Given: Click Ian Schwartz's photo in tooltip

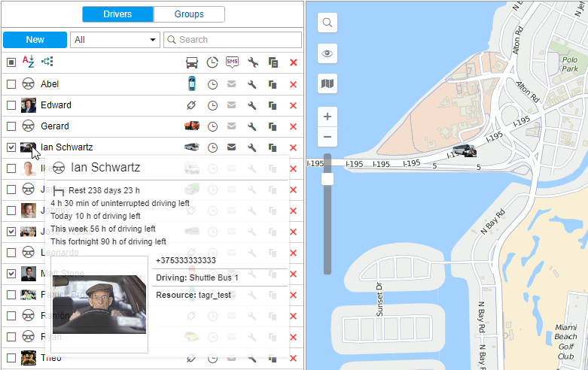Looking at the screenshot, I should click(x=99, y=305).
